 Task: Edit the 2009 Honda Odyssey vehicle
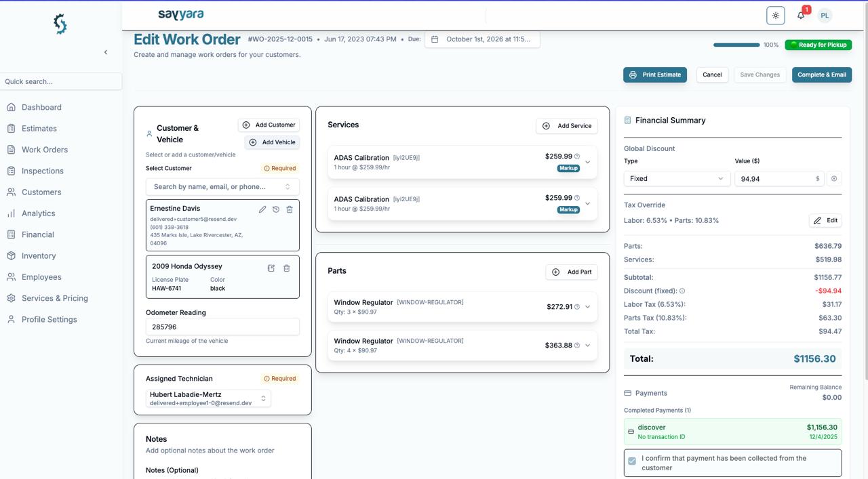(271, 268)
